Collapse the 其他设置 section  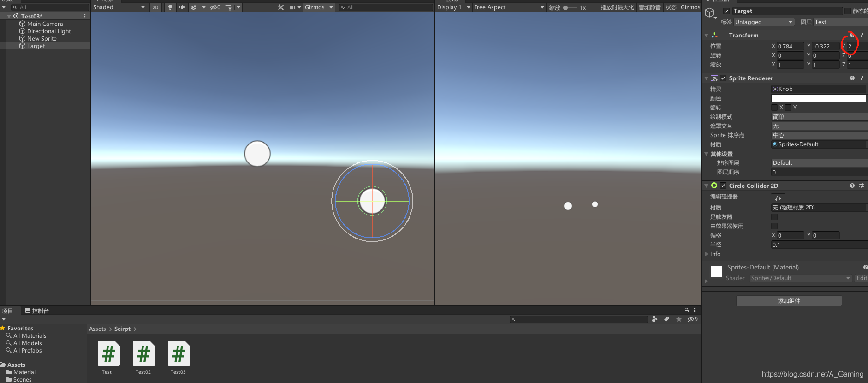coord(706,154)
